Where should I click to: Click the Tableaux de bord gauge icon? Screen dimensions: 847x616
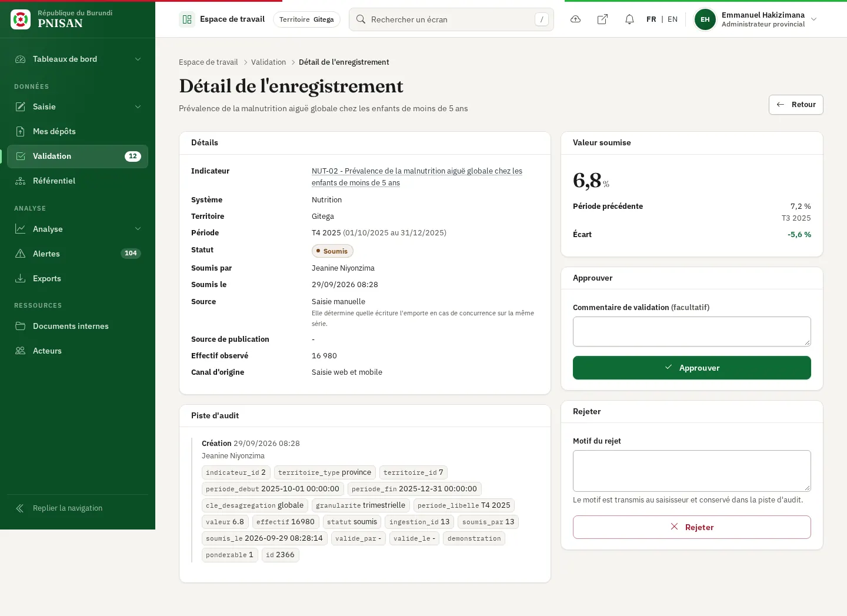click(21, 59)
